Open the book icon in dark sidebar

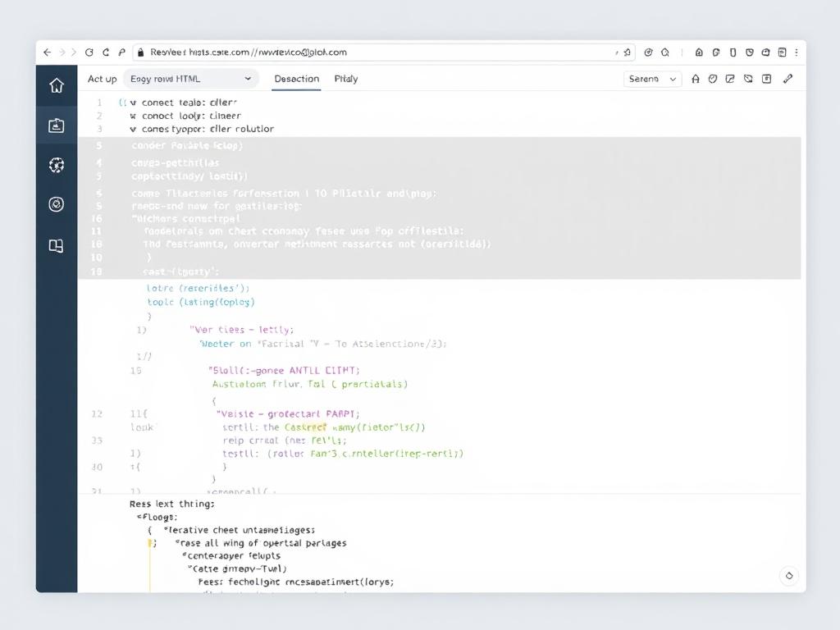57,246
